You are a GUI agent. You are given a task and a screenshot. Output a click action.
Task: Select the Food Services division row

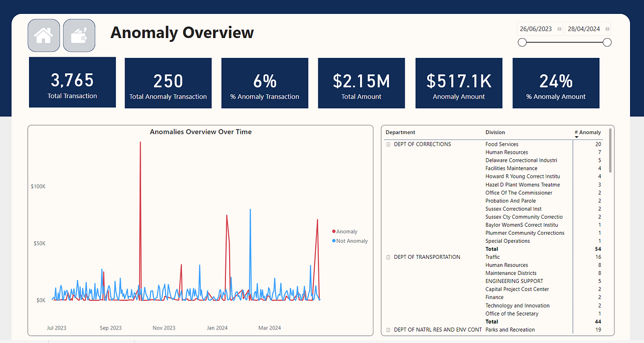pos(501,144)
